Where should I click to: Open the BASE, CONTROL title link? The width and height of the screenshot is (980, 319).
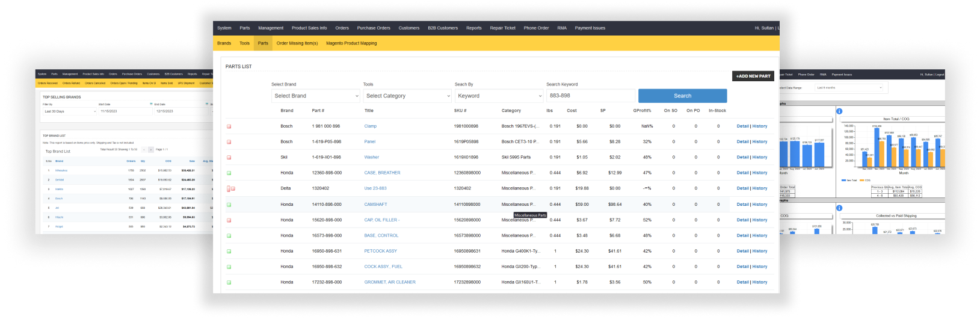coord(381,236)
